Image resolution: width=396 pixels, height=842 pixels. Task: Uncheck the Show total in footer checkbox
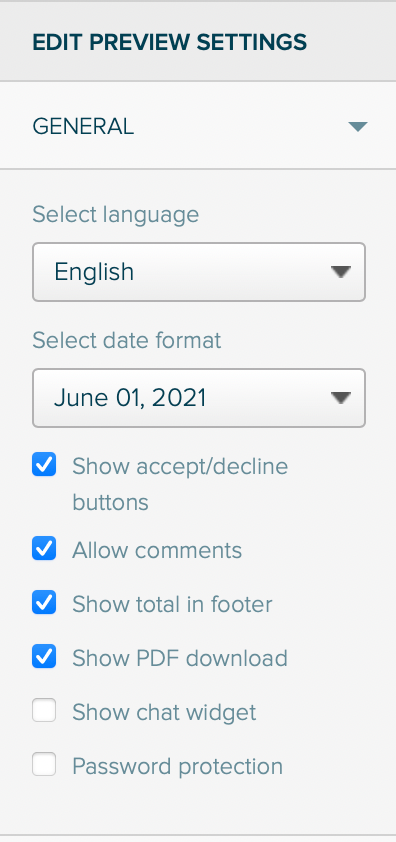[44, 603]
